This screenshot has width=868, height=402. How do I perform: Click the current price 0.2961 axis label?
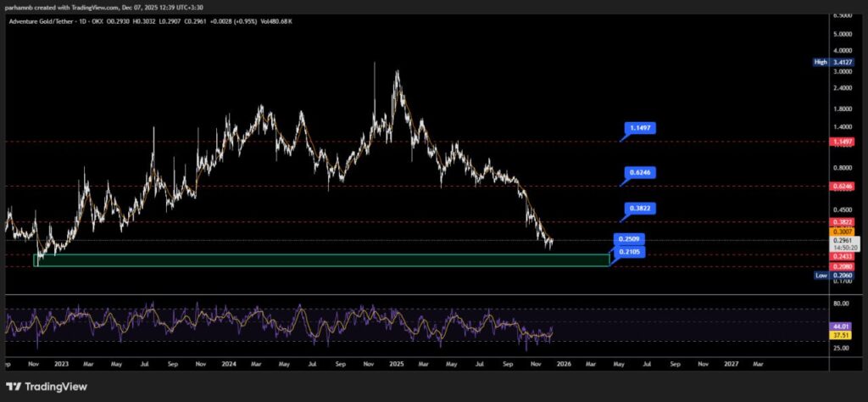(842, 240)
